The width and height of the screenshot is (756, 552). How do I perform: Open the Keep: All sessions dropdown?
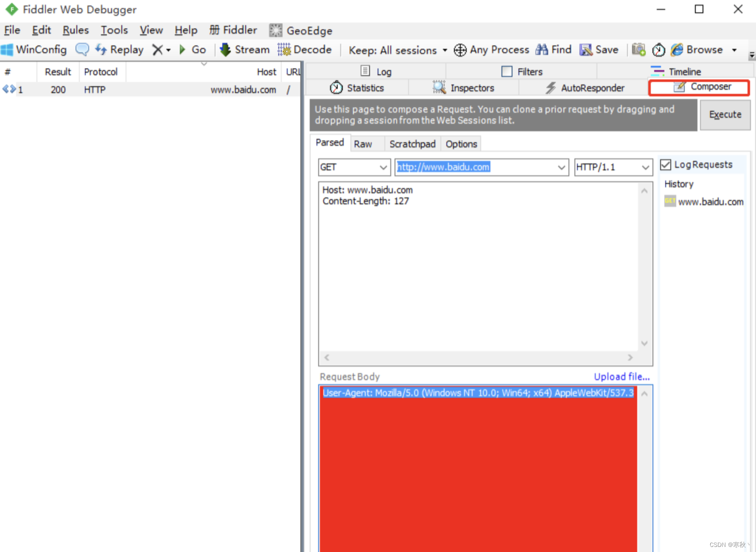398,50
